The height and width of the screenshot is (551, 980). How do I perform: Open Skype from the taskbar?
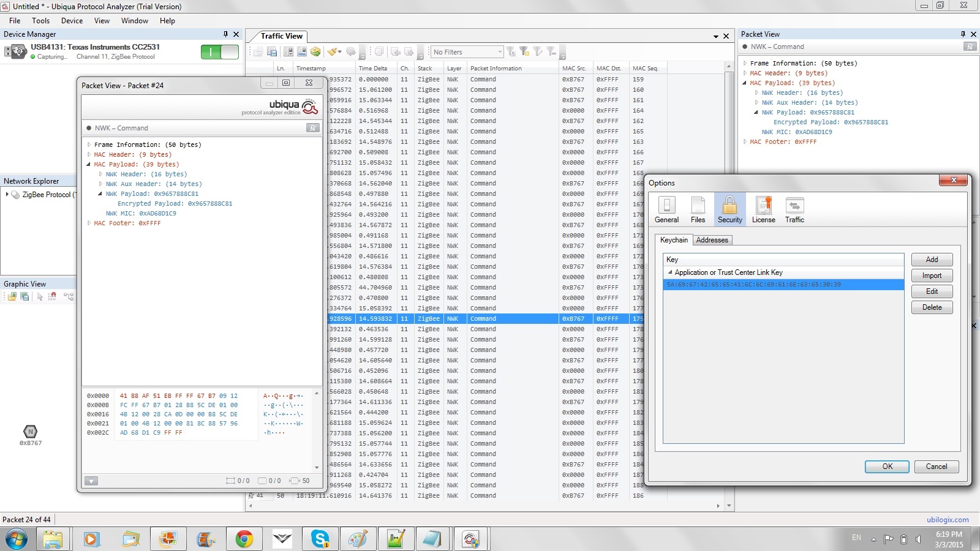tap(320, 539)
